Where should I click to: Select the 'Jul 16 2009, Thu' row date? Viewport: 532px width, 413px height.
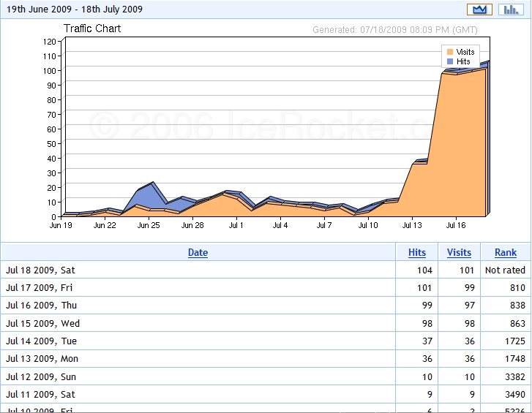click(42, 306)
